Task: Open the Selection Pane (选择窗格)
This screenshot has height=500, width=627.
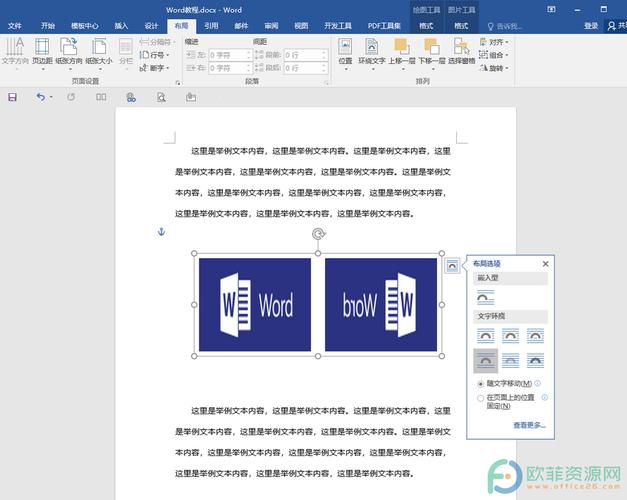Action: tap(461, 53)
